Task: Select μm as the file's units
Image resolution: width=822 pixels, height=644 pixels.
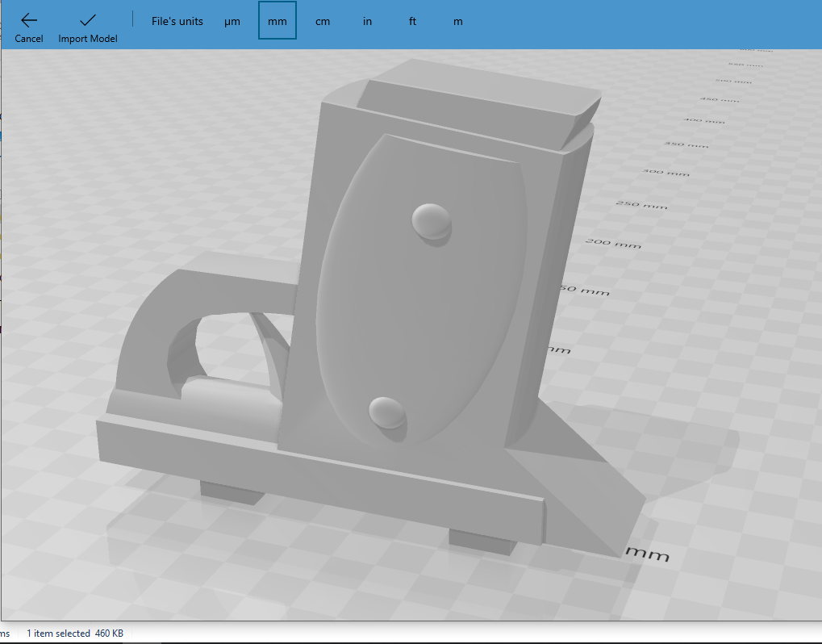Action: [x=232, y=21]
